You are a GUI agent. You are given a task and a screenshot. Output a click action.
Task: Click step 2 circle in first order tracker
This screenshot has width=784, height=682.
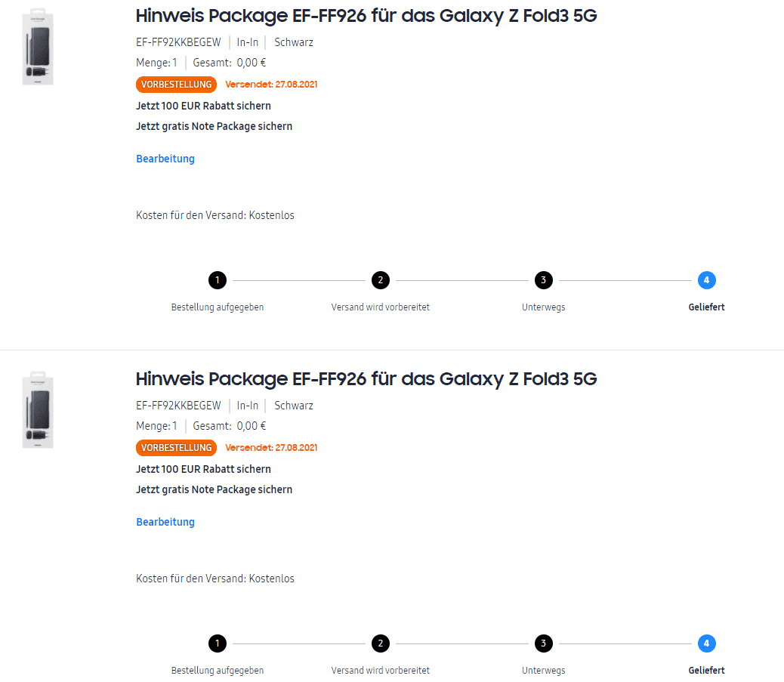coord(381,280)
